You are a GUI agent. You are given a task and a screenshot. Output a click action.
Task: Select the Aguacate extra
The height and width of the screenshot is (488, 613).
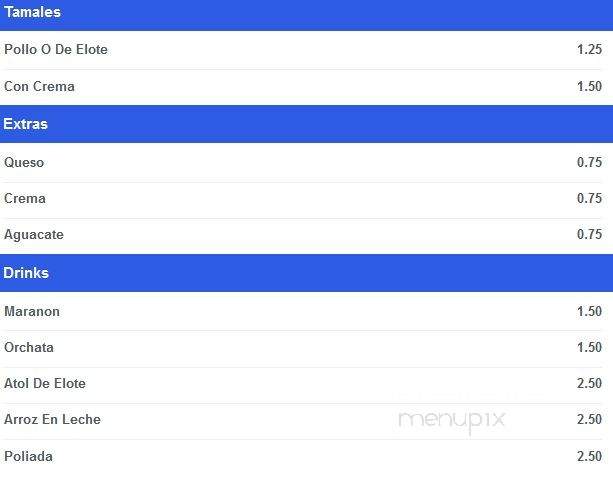click(x=34, y=235)
